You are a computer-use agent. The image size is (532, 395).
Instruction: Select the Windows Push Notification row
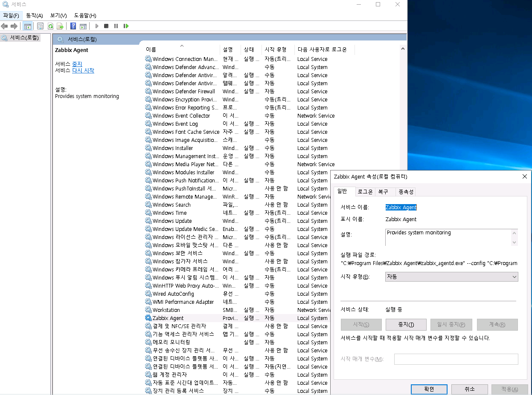tap(186, 180)
